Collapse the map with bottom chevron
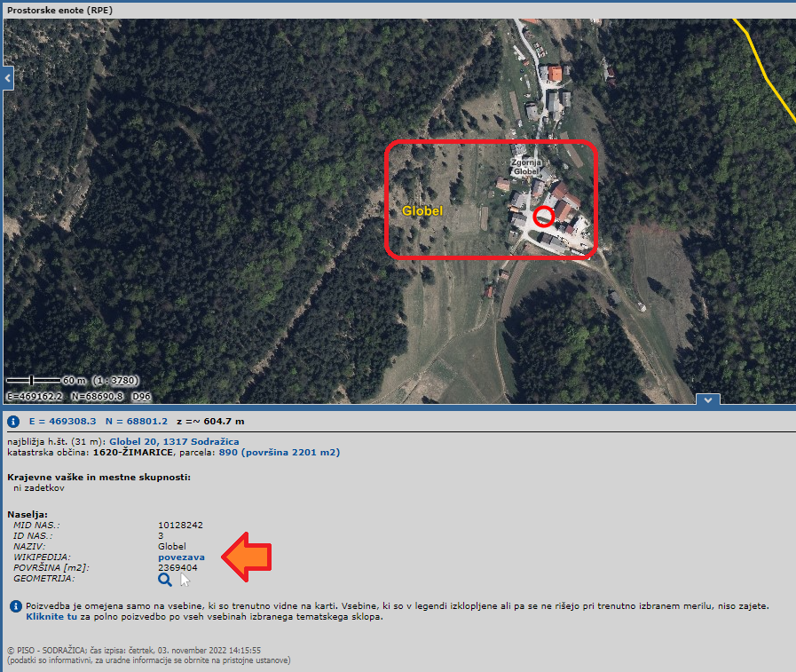The image size is (796, 672). 707,399
